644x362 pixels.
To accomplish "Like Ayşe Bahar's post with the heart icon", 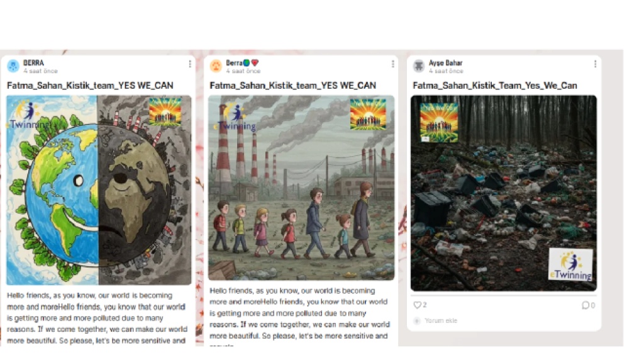I will (417, 305).
